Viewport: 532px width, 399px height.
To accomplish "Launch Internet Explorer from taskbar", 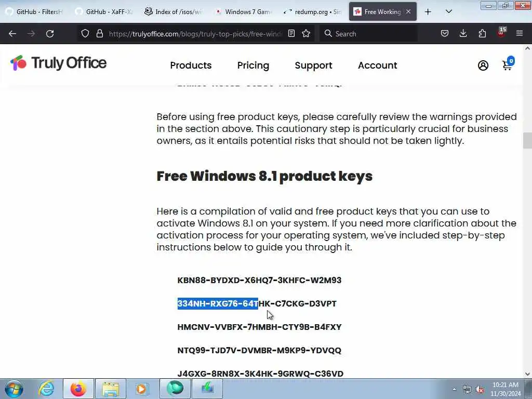I will pyautogui.click(x=46, y=389).
